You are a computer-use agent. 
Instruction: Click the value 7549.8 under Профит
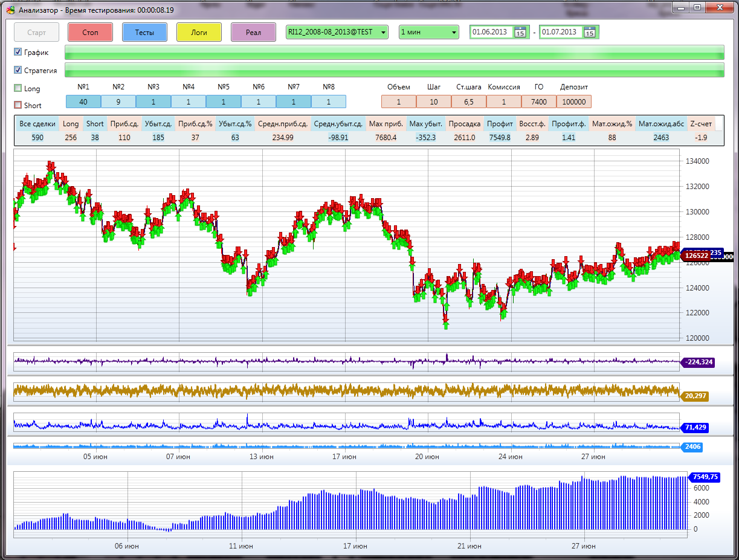[x=500, y=138]
